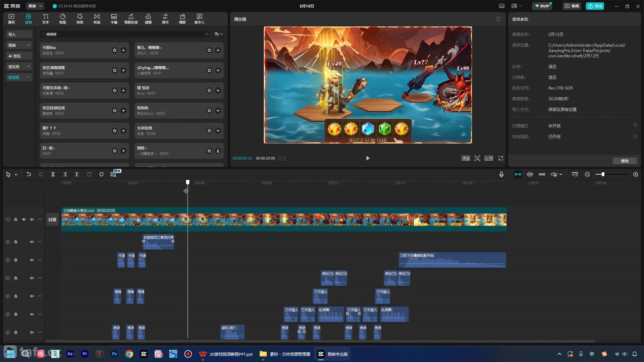Open the preview zoom tool
Screen dimensions: 644x362
point(477,158)
